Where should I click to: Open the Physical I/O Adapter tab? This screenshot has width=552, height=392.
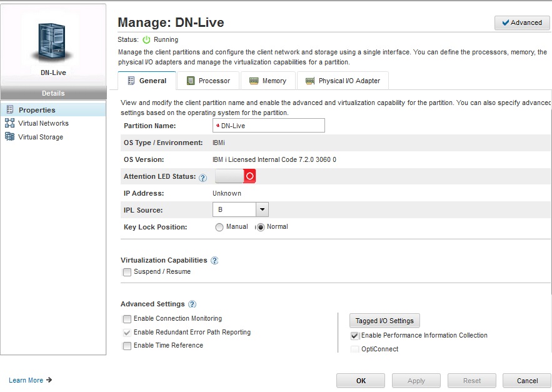343,81
